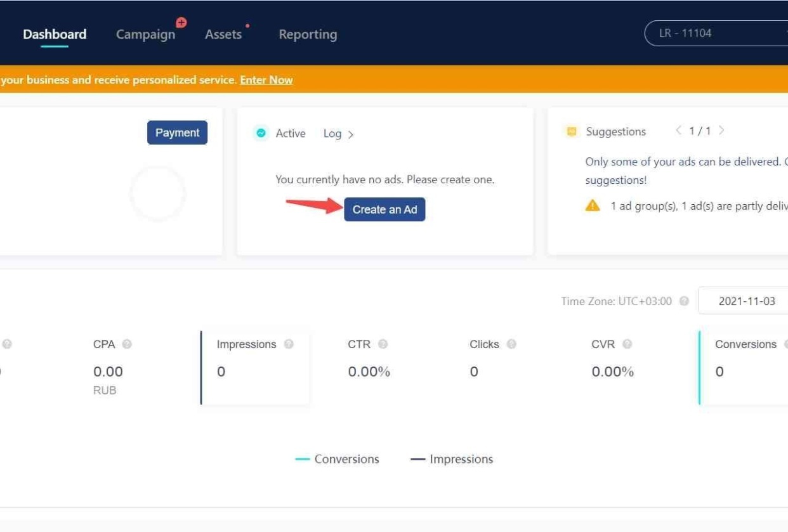
Task: Click the Time Zone help icon
Action: tap(684, 301)
